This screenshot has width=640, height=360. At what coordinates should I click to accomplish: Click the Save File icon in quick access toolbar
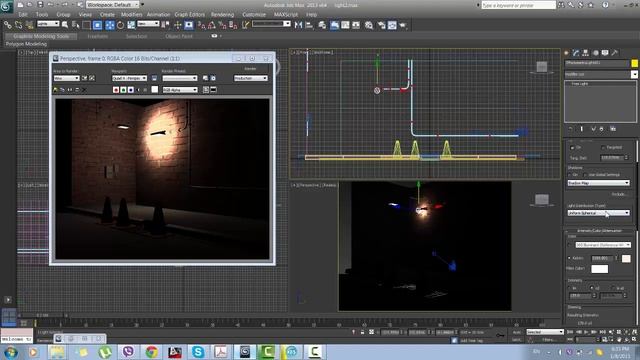pyautogui.click(x=40, y=4)
